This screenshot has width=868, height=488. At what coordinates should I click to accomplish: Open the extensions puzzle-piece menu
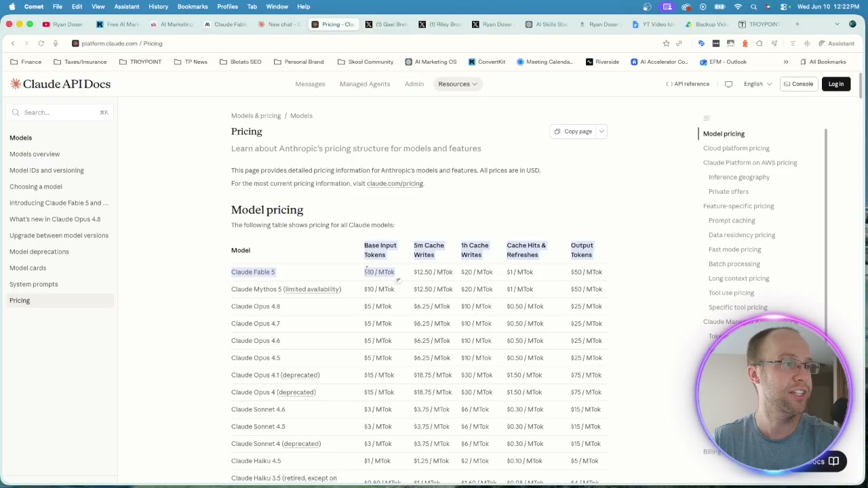(x=759, y=43)
